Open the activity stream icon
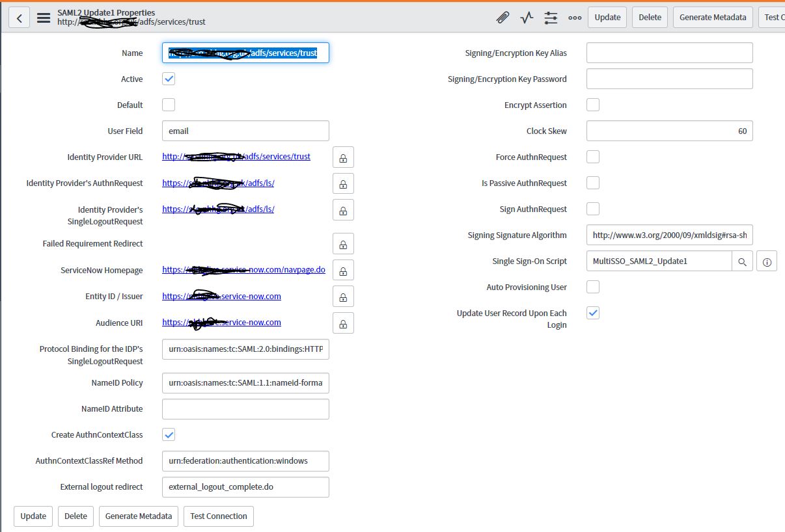The width and height of the screenshot is (785, 532). click(526, 18)
